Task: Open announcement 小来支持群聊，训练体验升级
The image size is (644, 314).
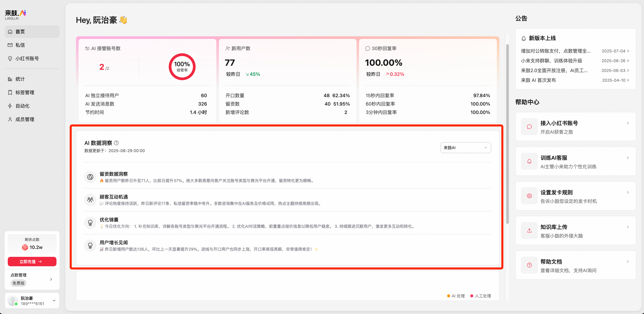Action: click(x=551, y=61)
